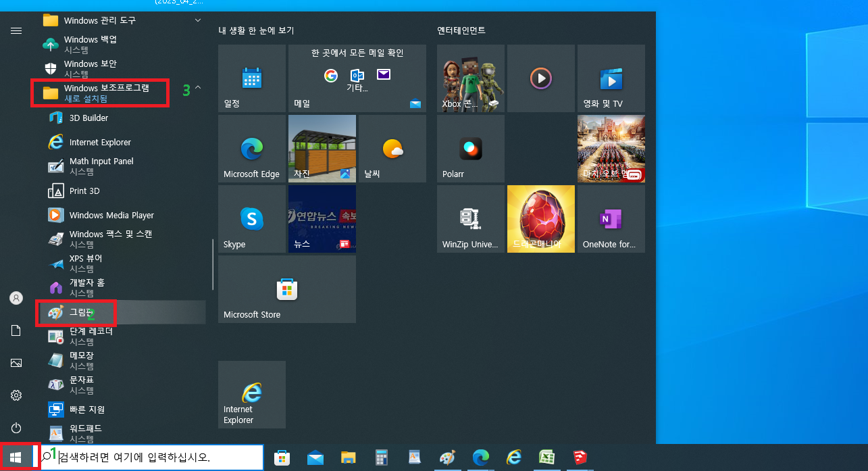Open the 일정 calendar tile

click(252, 78)
